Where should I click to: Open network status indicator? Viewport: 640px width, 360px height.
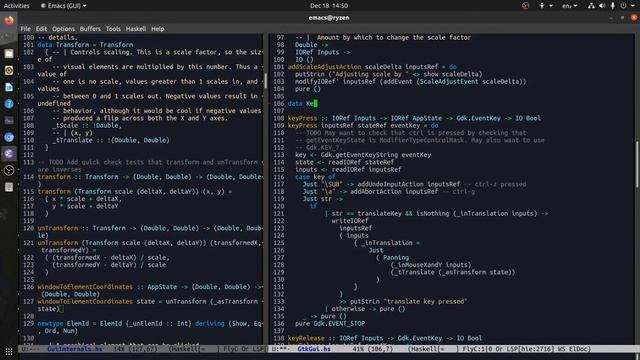click(591, 6)
